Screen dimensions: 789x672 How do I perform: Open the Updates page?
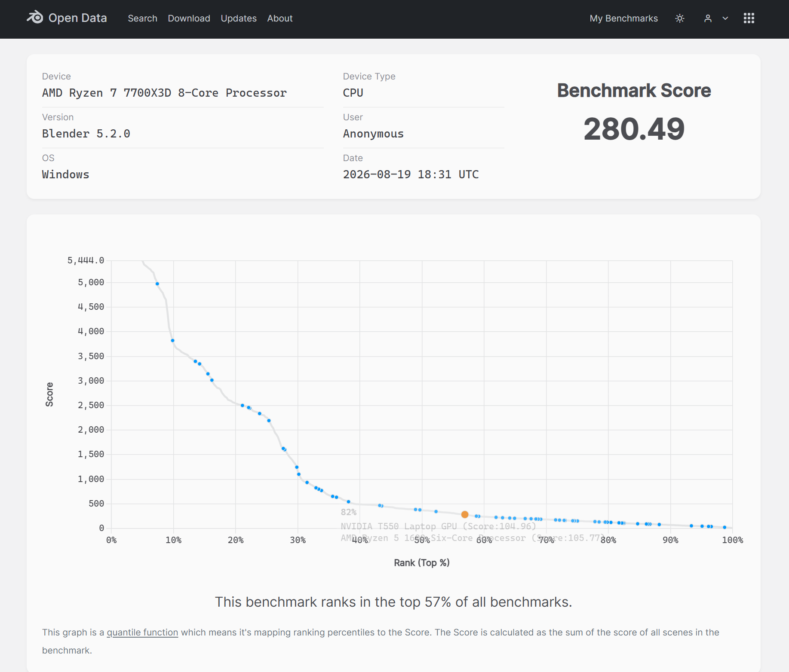pyautogui.click(x=239, y=18)
